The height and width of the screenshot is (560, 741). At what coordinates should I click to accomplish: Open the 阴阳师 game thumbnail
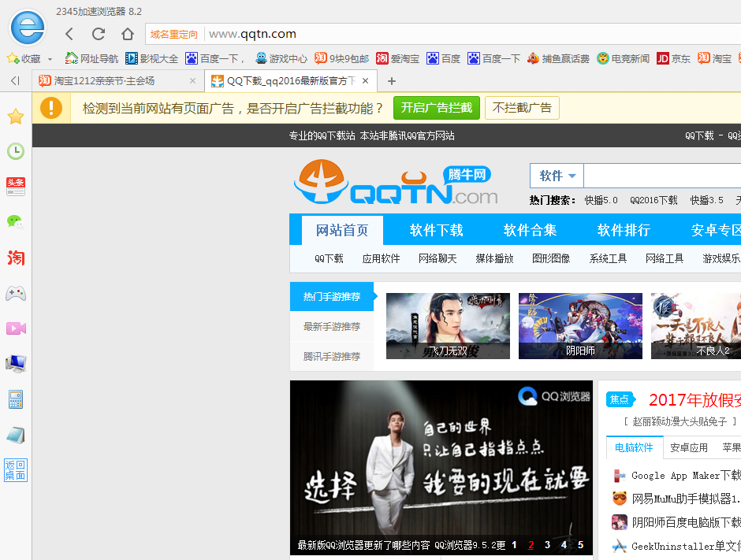580,326
